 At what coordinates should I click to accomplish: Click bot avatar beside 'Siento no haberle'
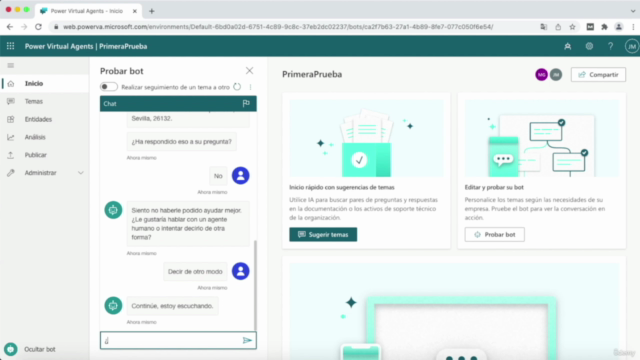click(x=113, y=210)
